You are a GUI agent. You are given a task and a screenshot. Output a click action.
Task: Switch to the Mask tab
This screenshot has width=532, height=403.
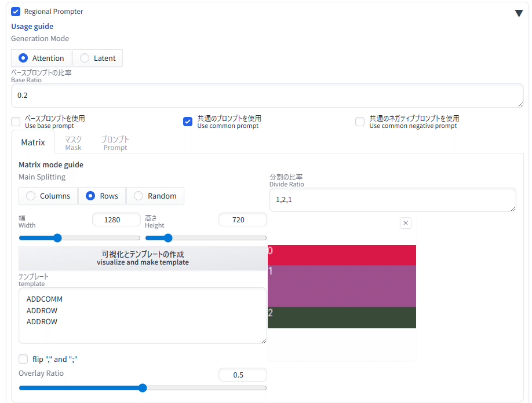(x=72, y=142)
